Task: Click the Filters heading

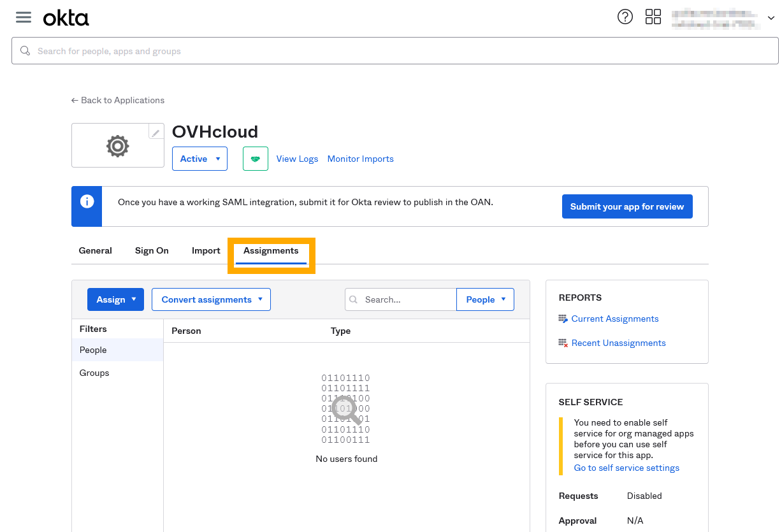Action: [x=93, y=329]
